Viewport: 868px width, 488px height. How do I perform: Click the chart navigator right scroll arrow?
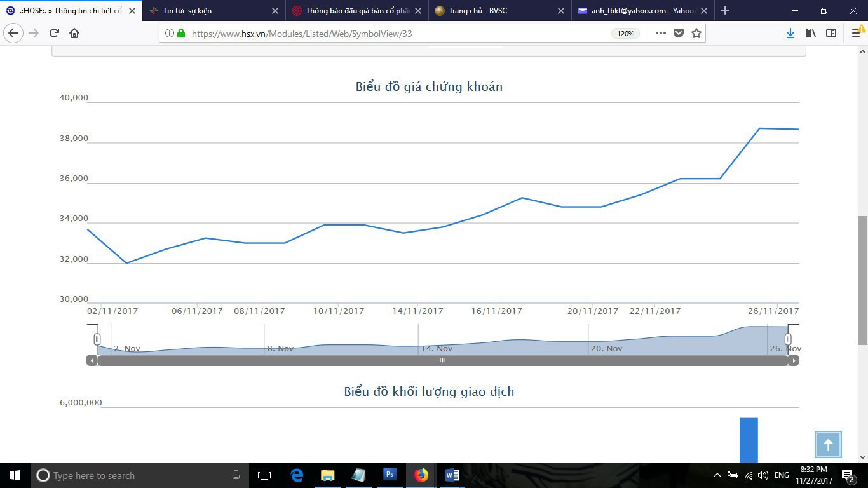[x=794, y=361]
